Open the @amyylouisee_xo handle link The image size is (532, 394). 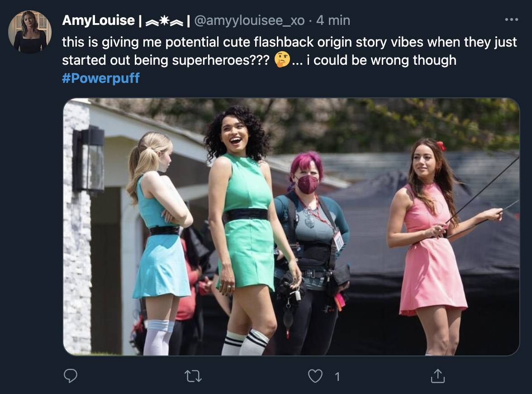249,20
